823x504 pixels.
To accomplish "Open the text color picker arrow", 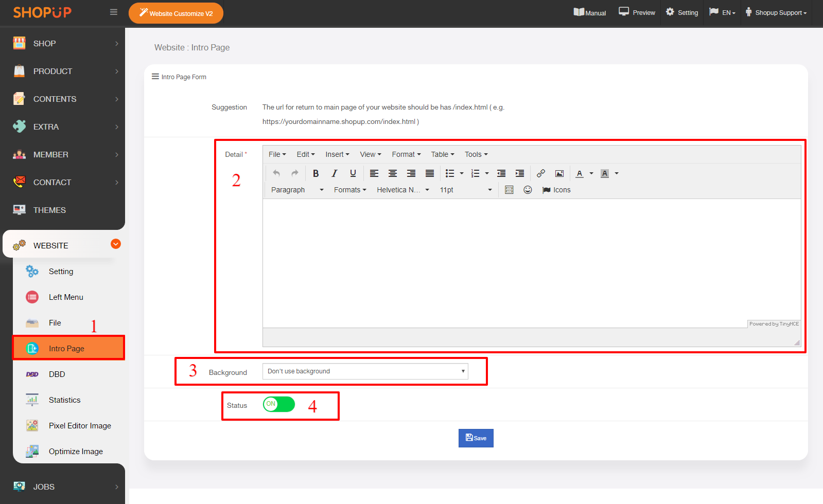I will 591,173.
